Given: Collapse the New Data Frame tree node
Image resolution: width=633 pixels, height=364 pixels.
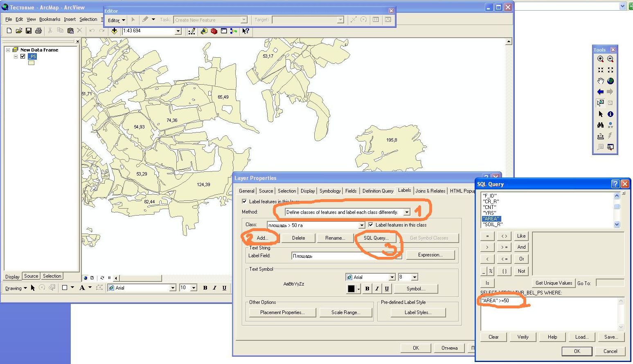Looking at the screenshot, I should [x=8, y=50].
